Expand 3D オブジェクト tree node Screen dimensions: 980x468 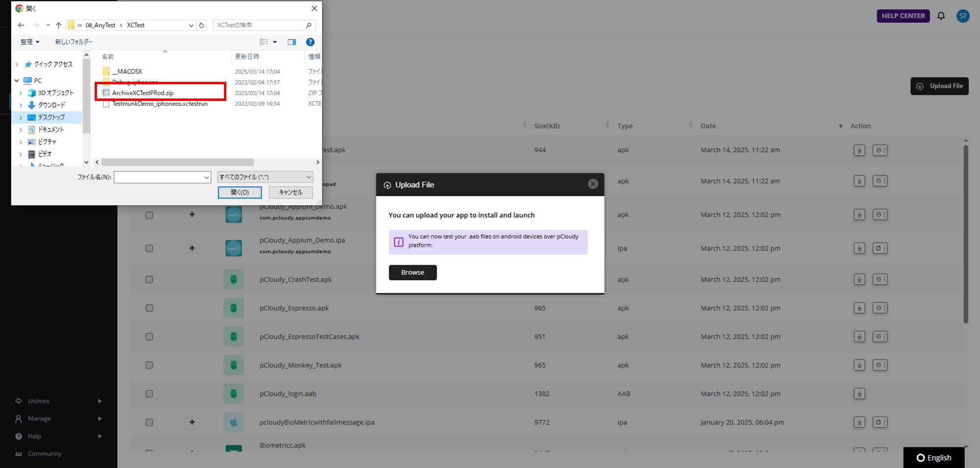coord(21,93)
